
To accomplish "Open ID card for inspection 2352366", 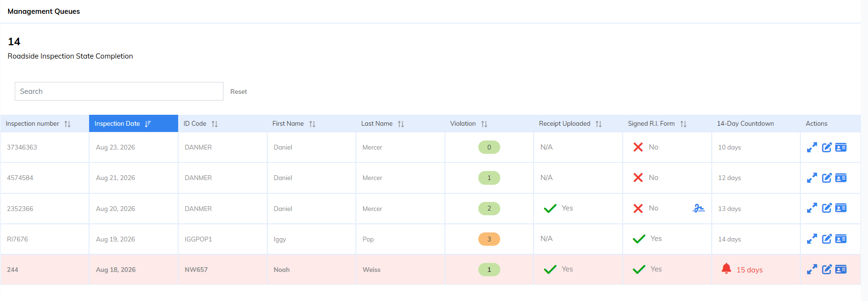I will [x=841, y=208].
